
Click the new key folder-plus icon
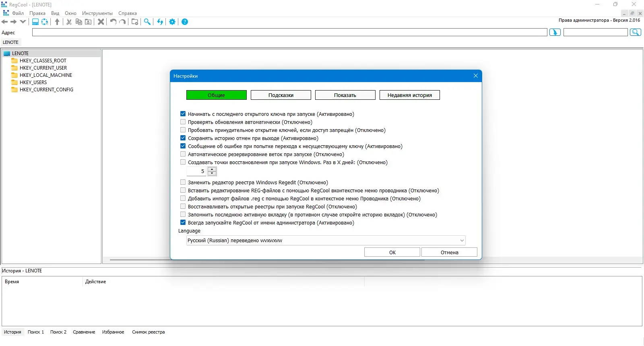click(x=135, y=22)
